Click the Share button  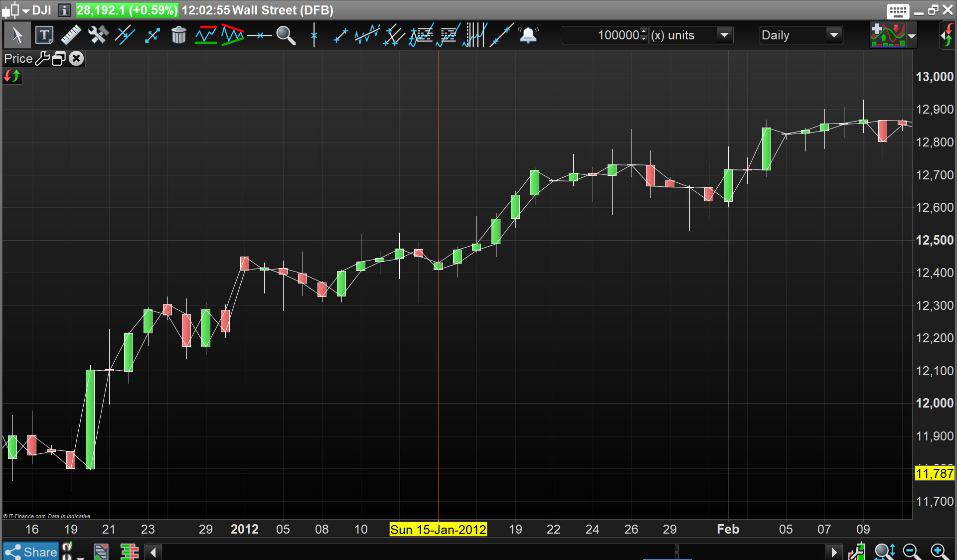(31, 552)
